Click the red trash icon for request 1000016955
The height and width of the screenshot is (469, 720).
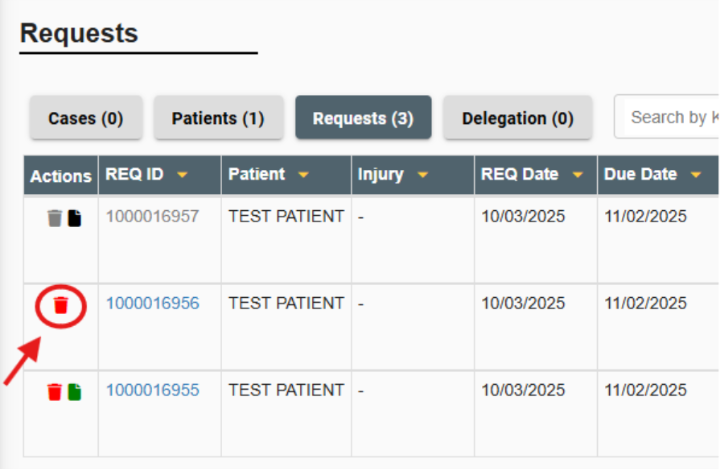55,391
